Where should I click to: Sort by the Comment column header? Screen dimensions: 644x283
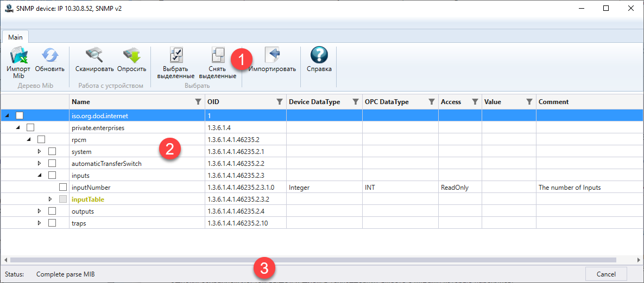553,102
